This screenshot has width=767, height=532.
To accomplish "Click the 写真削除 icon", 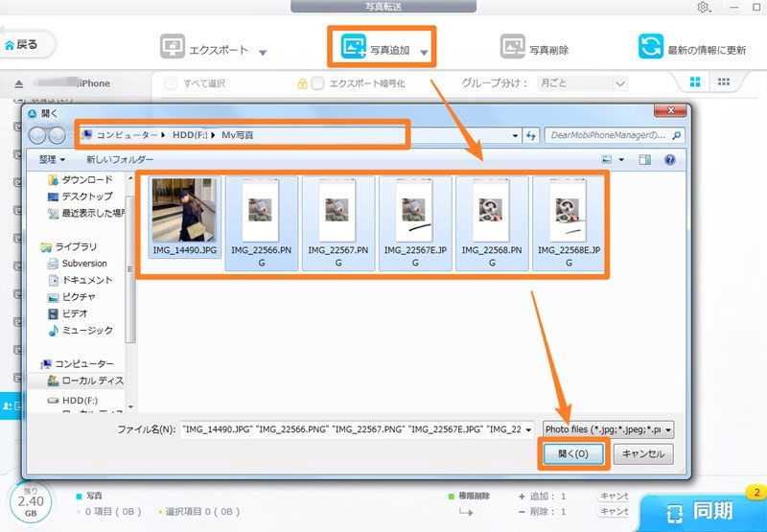I will 512,46.
